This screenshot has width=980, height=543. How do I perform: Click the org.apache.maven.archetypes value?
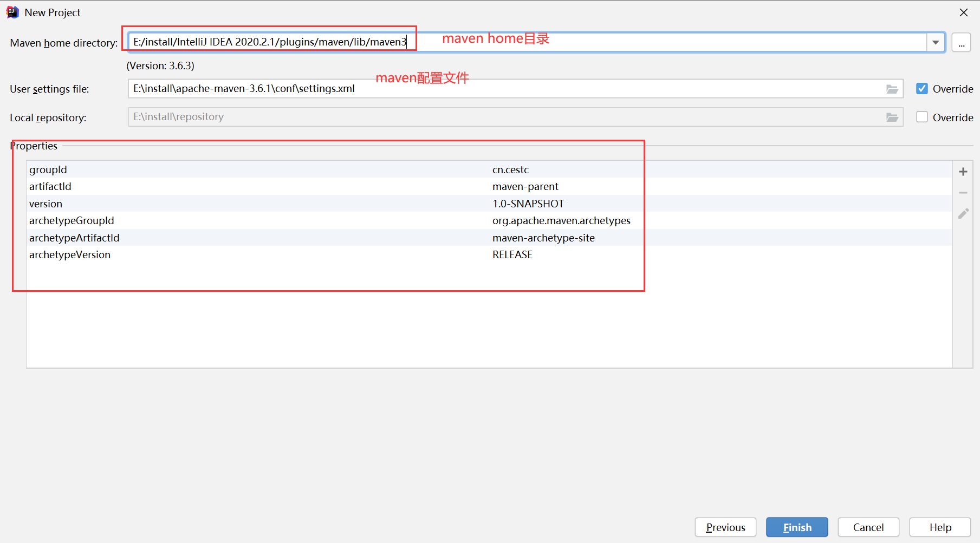pyautogui.click(x=561, y=220)
